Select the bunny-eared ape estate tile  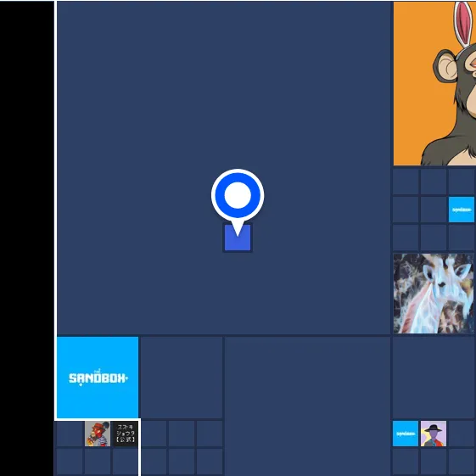[x=434, y=83]
